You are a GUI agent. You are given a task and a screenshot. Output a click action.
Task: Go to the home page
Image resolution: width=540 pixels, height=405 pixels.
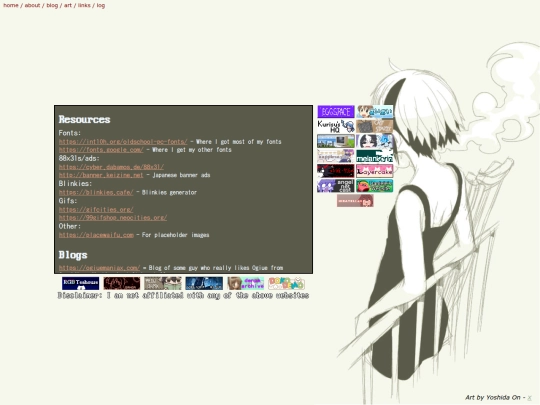tap(11, 5)
